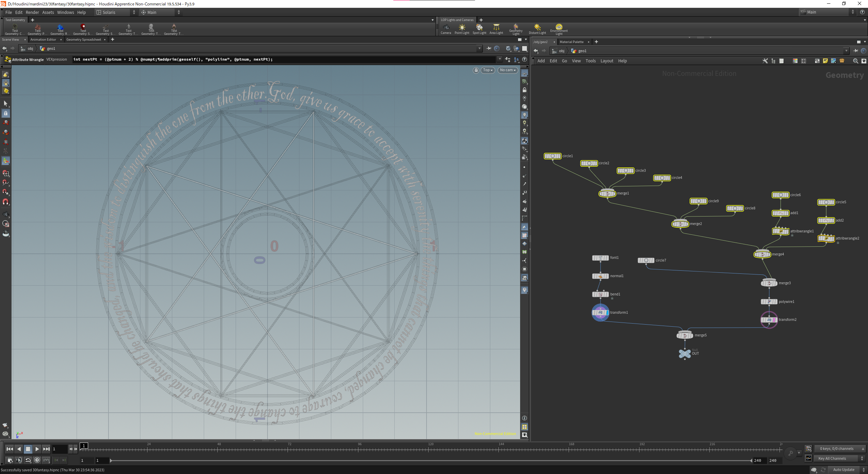Click the playback range slider bar
868x474 pixels.
(x=431, y=460)
